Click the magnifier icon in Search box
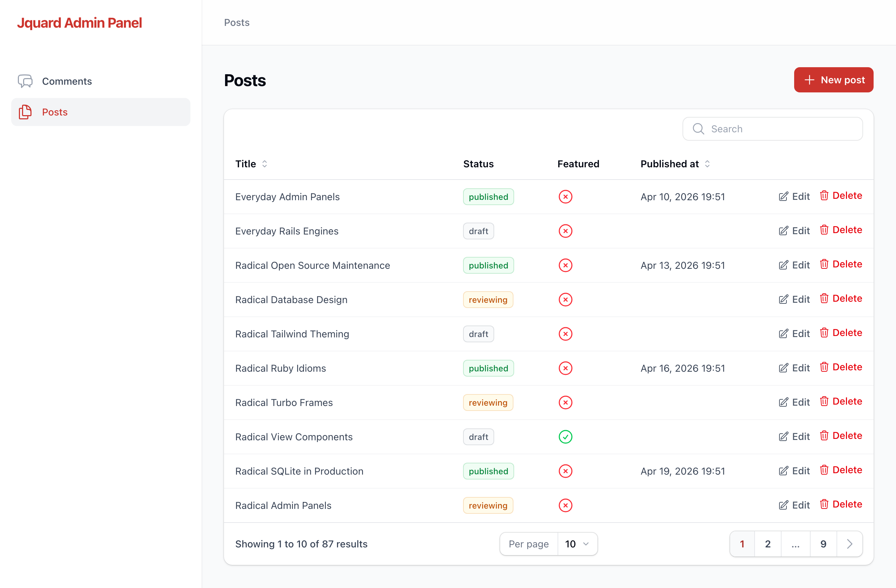Viewport: 896px width, 588px height. click(x=698, y=129)
